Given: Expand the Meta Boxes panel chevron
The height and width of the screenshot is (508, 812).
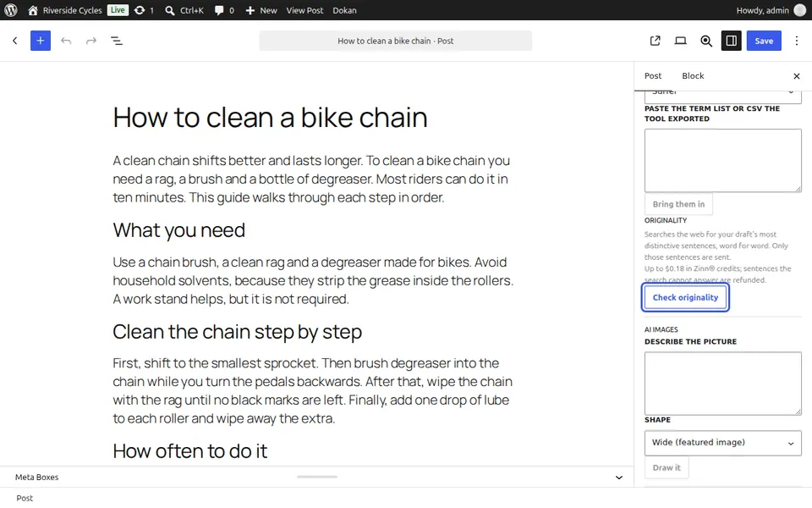Looking at the screenshot, I should coord(619,478).
